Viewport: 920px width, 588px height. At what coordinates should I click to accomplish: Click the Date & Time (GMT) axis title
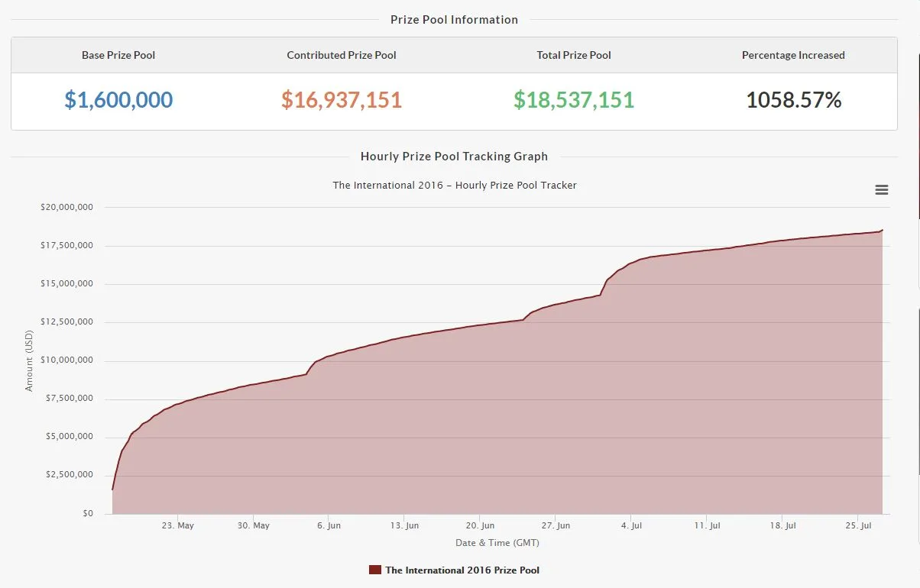coord(497,543)
